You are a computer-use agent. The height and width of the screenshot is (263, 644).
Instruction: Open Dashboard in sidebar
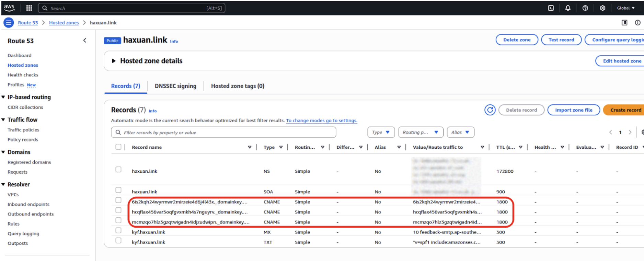[x=20, y=55]
